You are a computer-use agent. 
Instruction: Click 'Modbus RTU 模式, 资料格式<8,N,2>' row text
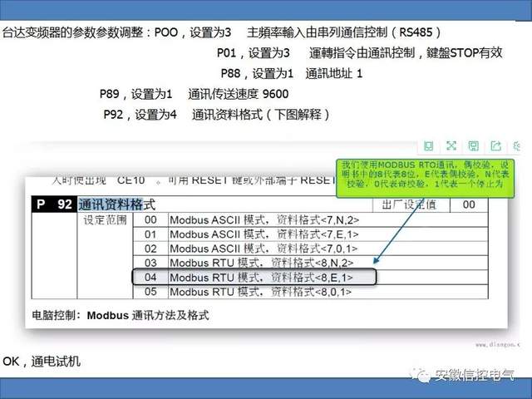261,263
